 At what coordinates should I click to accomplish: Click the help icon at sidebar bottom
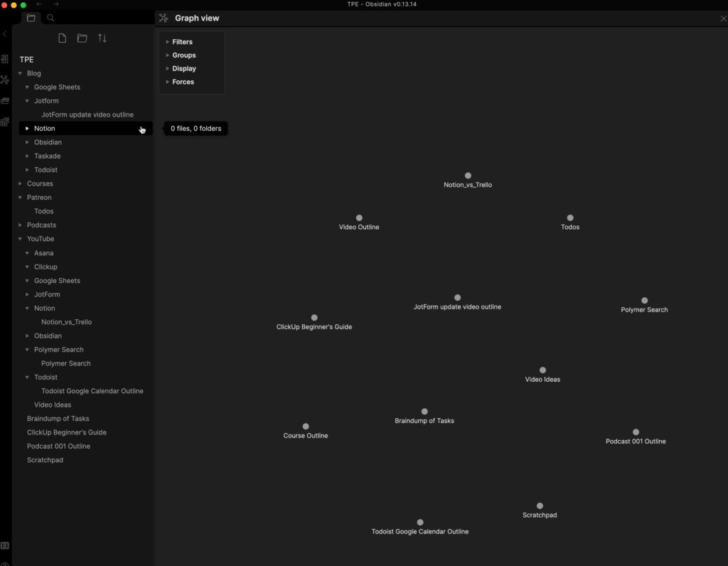5,564
